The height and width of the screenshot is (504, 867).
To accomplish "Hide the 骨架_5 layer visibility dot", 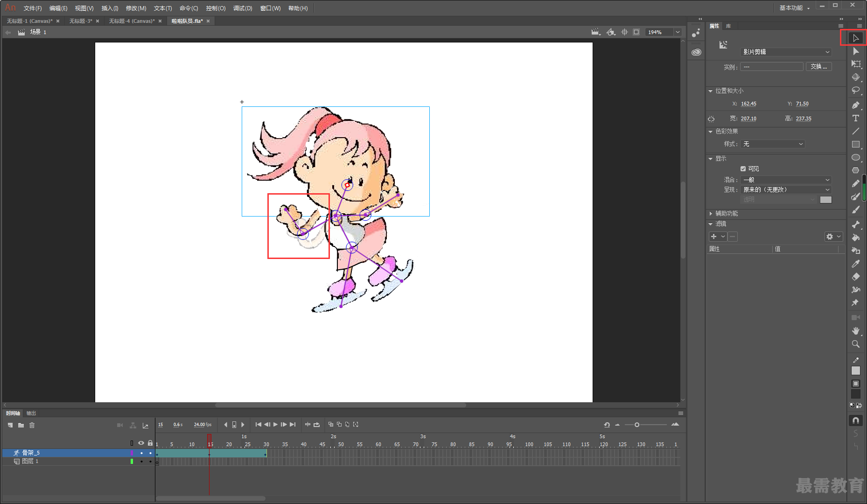I will [141, 453].
